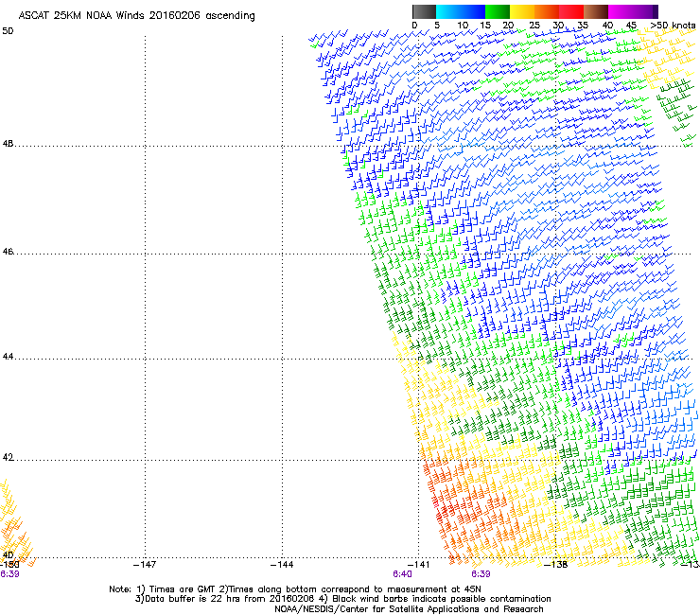The height and width of the screenshot is (615, 700).
Task: Click the purple '6:39' time label beside 6:40
Action: (x=481, y=574)
